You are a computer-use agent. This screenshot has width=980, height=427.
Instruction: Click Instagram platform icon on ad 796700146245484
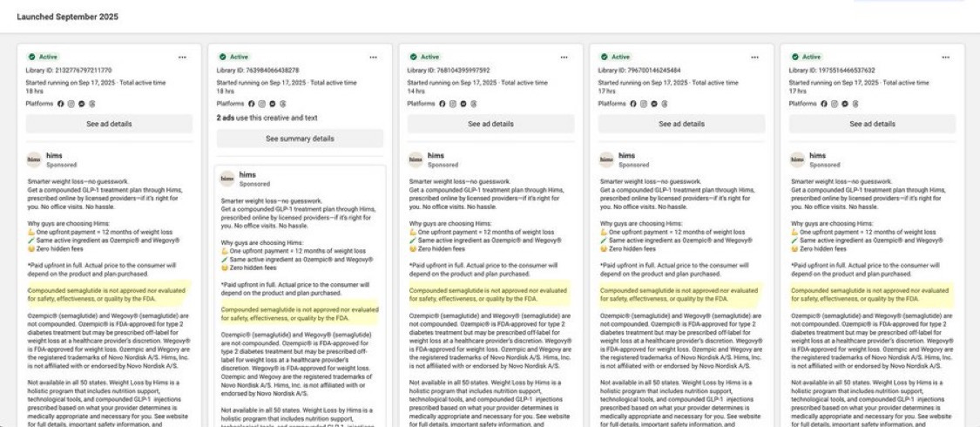tap(644, 104)
